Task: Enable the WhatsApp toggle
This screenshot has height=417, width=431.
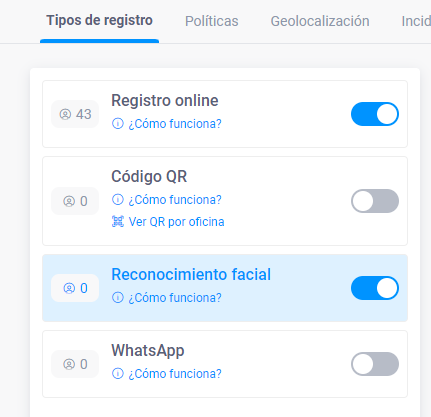Action: coord(375,364)
